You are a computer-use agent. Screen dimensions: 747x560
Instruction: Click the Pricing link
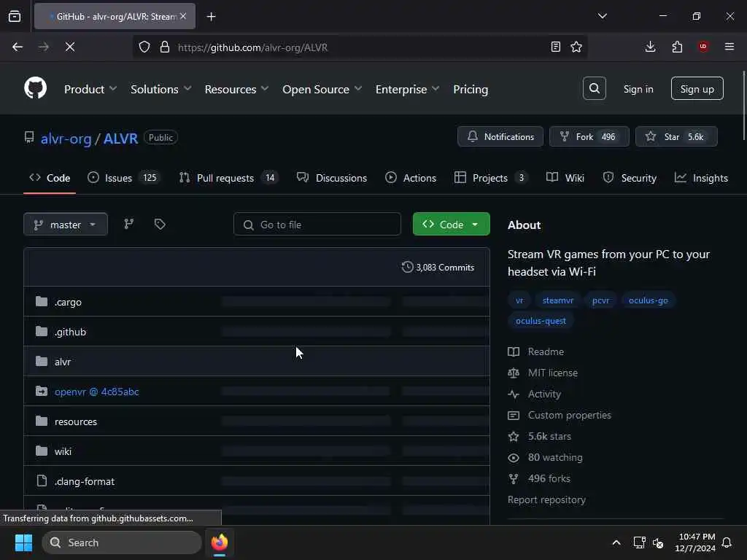tap(471, 89)
